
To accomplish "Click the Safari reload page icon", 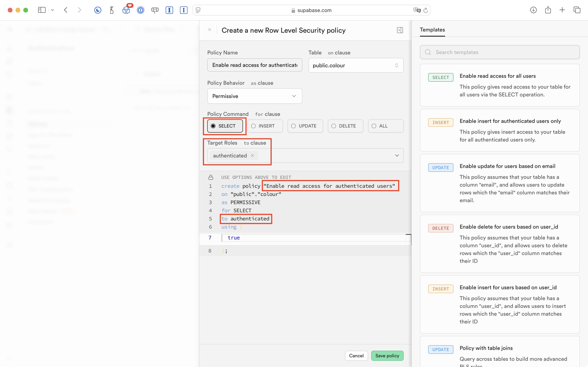I will [x=426, y=10].
